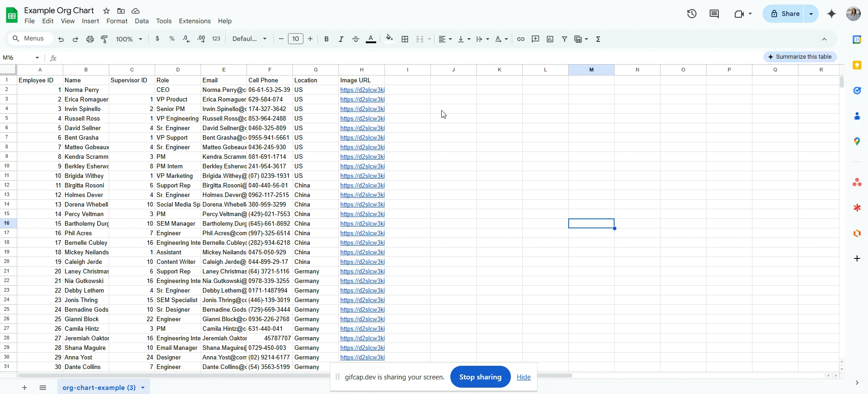Open fill color picker
Image resolution: width=868 pixels, height=394 pixels.
(x=389, y=38)
